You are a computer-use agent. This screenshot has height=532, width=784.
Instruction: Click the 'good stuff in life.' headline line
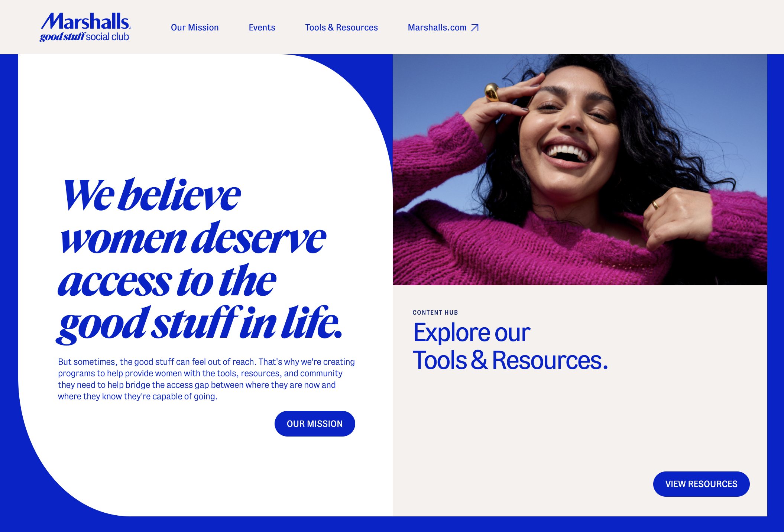tap(199, 323)
